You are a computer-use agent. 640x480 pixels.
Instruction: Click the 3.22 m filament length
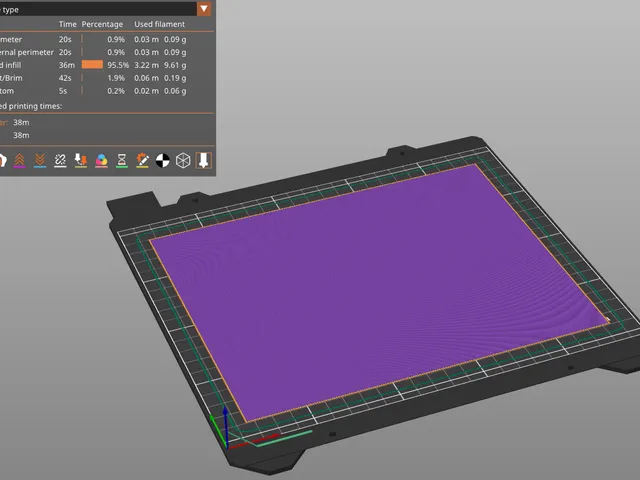point(147,65)
